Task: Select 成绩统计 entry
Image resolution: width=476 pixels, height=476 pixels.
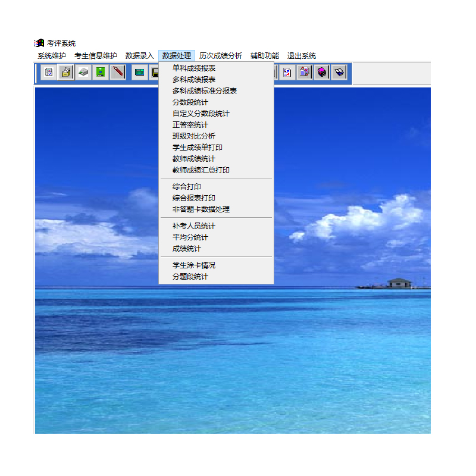Action: (x=216, y=249)
